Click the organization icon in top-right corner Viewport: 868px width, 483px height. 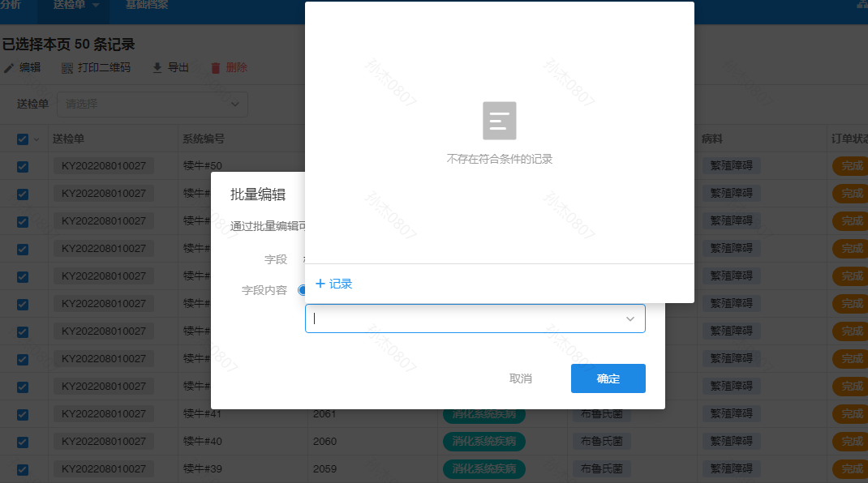[862, 5]
